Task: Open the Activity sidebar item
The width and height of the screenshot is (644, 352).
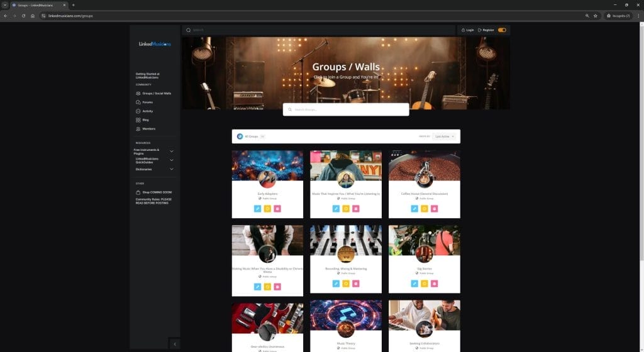Action: click(147, 111)
